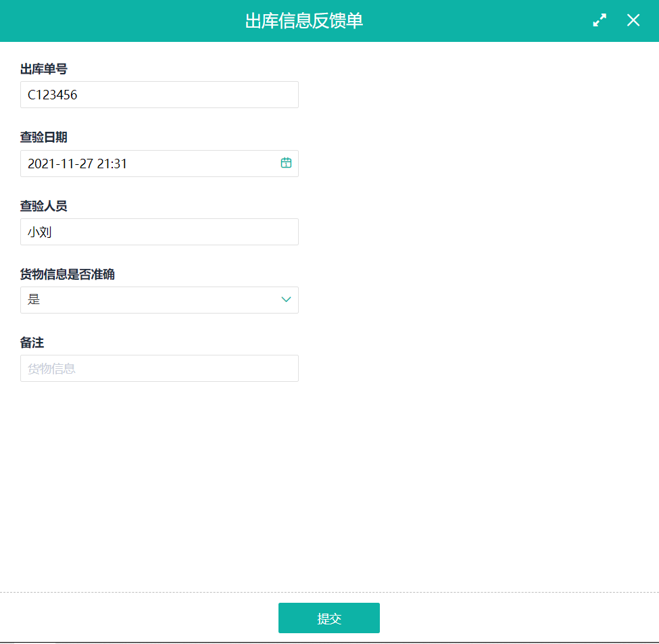Click empty space right of 出库单号 input
This screenshot has height=644, width=659.
pyautogui.click(x=473, y=95)
